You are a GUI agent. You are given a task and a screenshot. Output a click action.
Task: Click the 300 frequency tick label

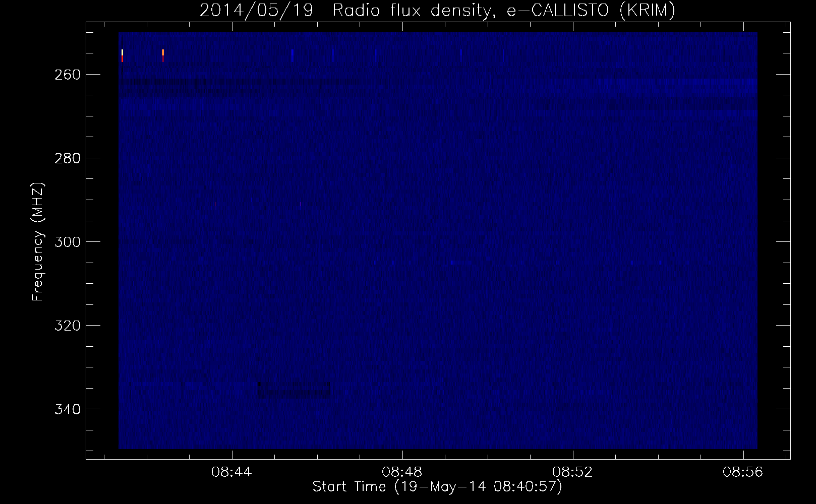tap(67, 242)
